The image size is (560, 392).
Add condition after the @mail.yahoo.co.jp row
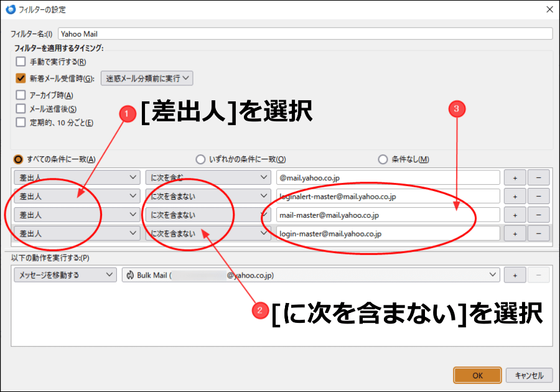(515, 177)
